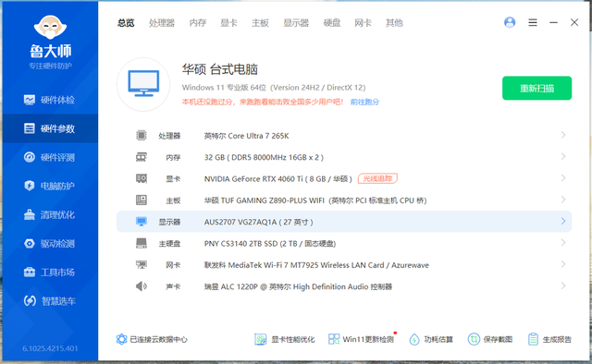Open 智慧选车 in the sidebar
Screen dimensions: 592x364
click(49, 301)
